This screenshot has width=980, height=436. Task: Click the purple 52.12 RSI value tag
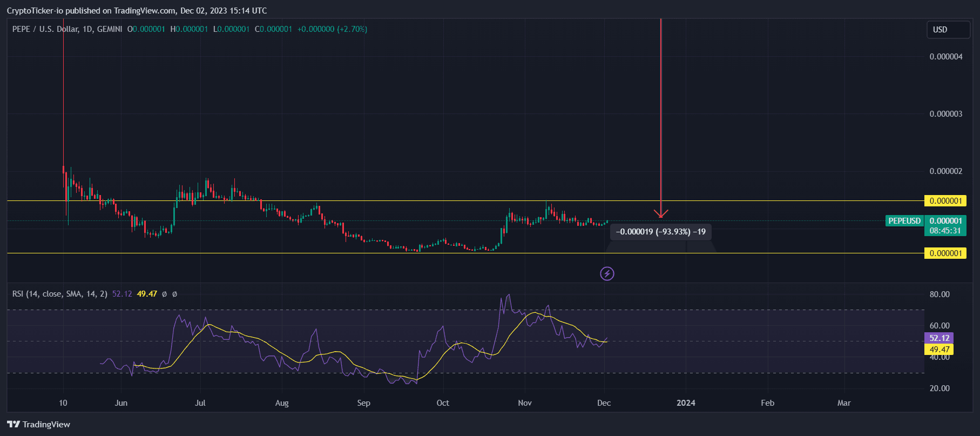[939, 338]
